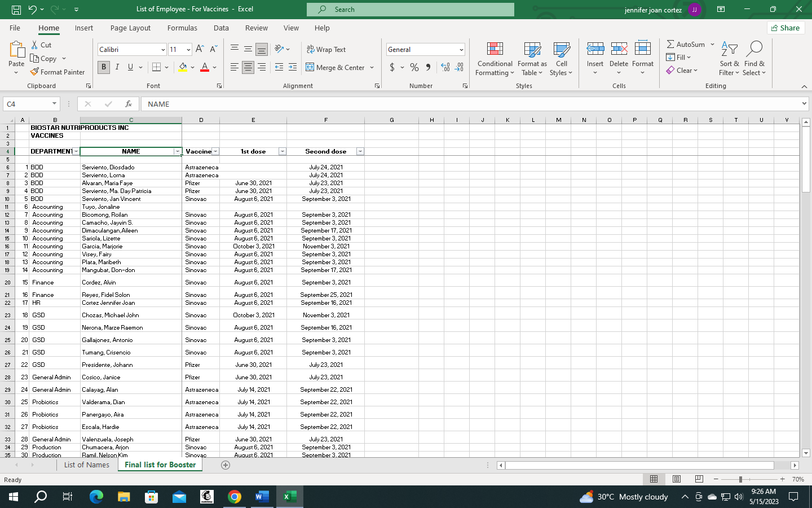Toggle Bottom Align button
This screenshot has width=812, height=508.
[262, 50]
